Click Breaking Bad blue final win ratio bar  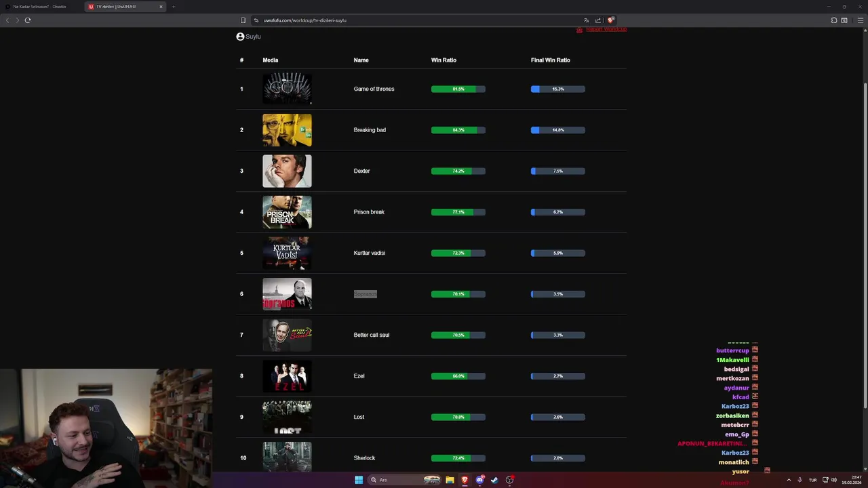click(x=558, y=130)
